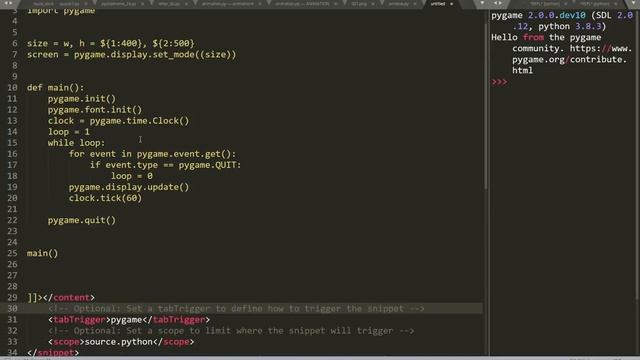This screenshot has height=360, width=640.
Task: Click 'Hello from the pygame' in REPL output
Action: 546,37
